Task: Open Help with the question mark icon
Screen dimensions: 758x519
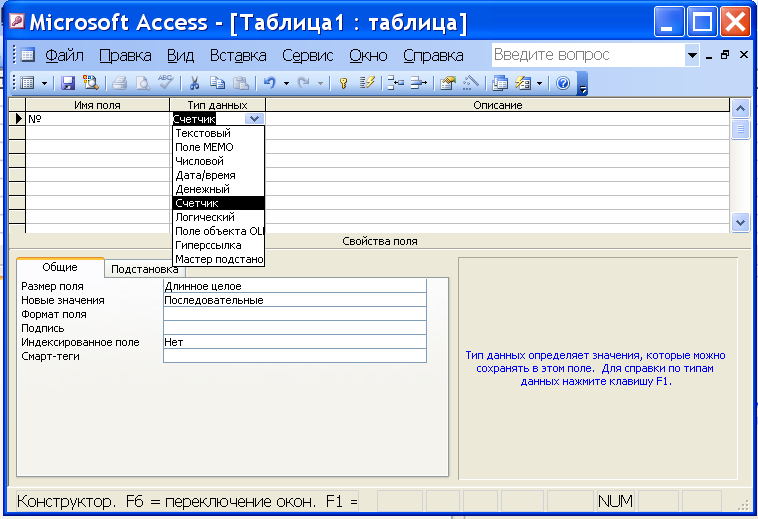Action: [563, 83]
